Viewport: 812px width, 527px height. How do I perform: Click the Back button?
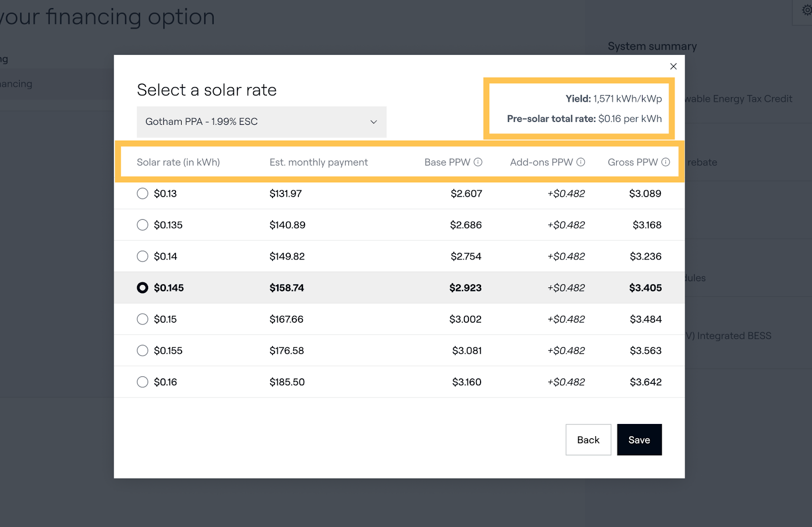point(588,440)
